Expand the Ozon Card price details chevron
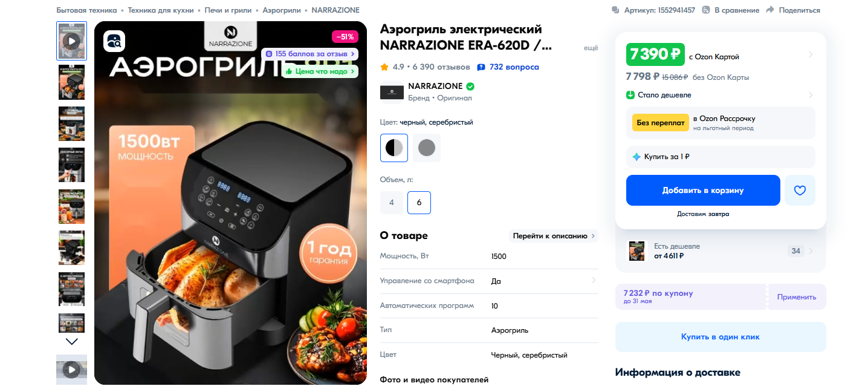Viewport: 868px width, 386px height. (811, 55)
